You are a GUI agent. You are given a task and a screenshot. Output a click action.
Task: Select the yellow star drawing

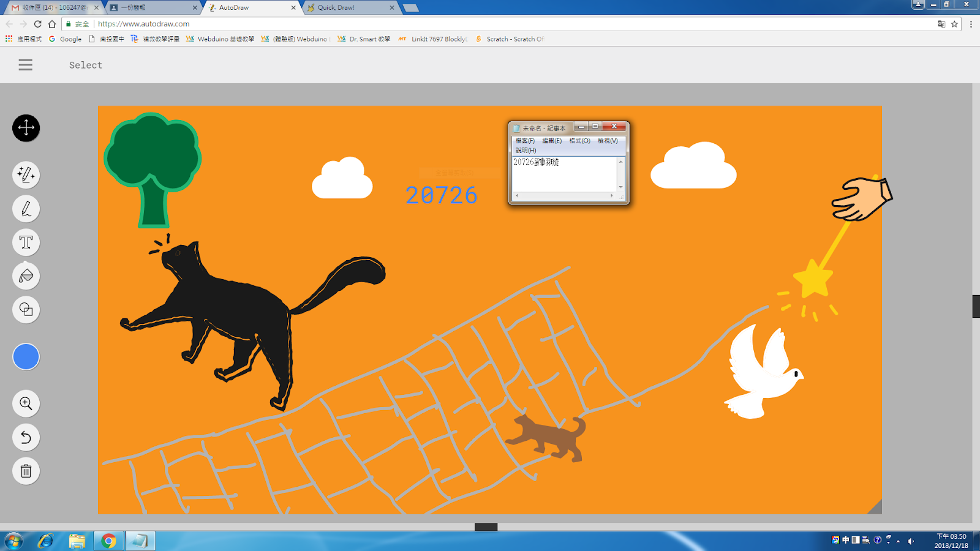tap(813, 279)
